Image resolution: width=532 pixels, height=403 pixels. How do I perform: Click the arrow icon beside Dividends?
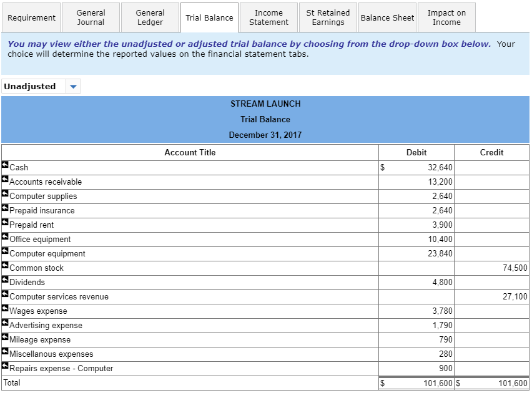coord(5,279)
